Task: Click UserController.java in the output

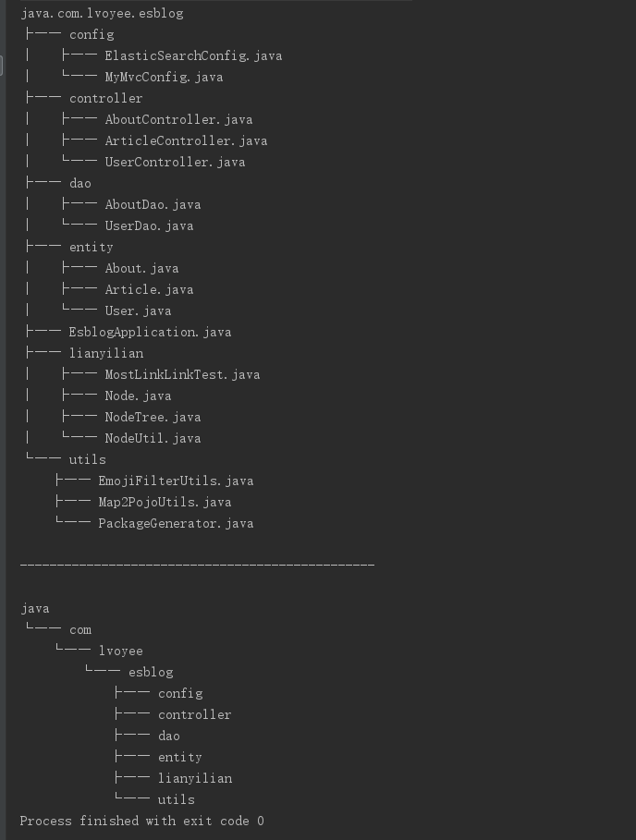Action: click(175, 162)
